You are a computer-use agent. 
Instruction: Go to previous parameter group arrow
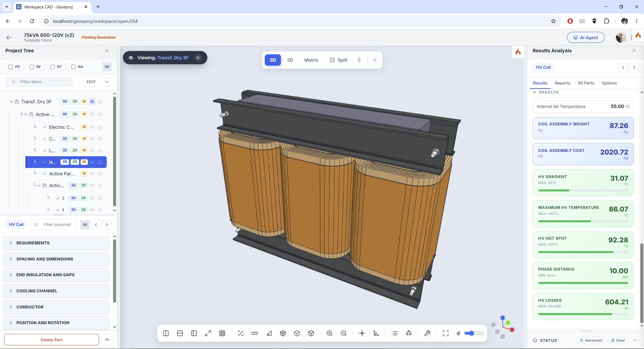coord(96,225)
